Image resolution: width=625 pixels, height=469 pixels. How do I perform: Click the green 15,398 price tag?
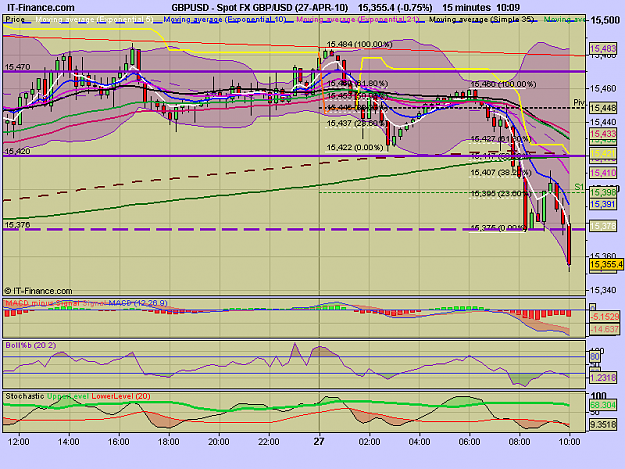click(603, 193)
